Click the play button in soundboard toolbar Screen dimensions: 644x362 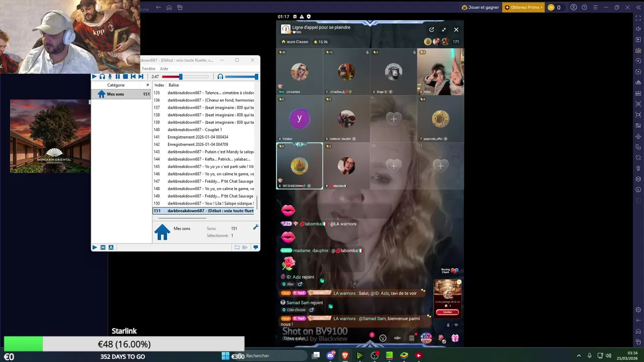click(x=94, y=76)
